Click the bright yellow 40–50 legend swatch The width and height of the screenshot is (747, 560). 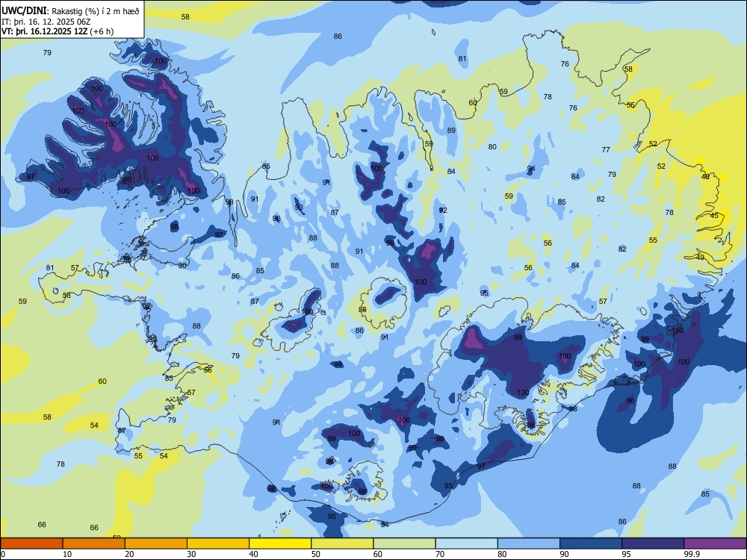280,544
